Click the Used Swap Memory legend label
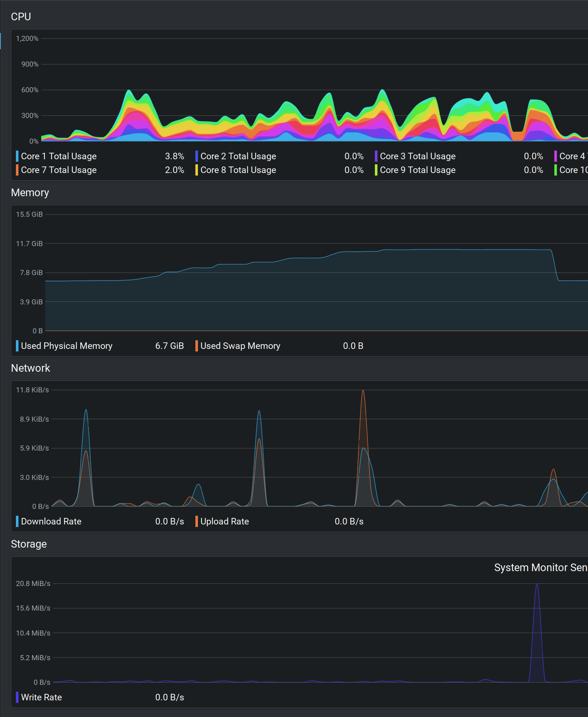Viewport: 588px width, 717px height. pos(240,346)
